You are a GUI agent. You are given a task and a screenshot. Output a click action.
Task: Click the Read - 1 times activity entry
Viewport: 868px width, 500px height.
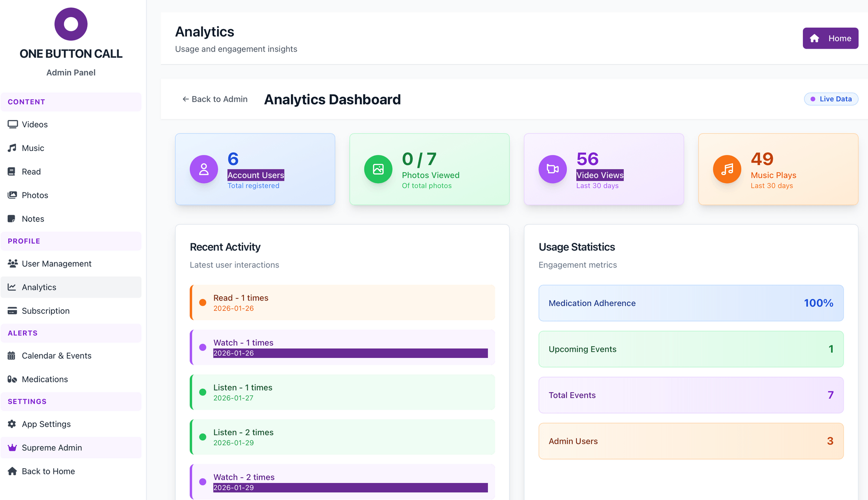(x=342, y=303)
